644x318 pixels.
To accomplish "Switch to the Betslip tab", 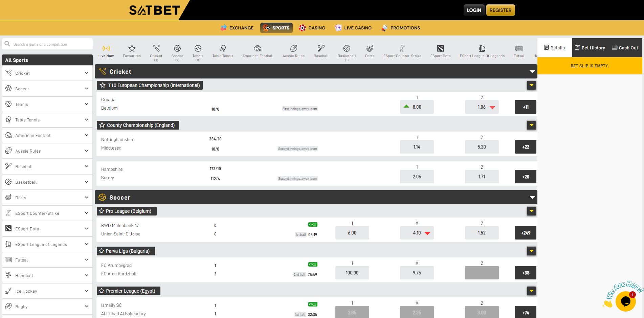I will coord(555,48).
